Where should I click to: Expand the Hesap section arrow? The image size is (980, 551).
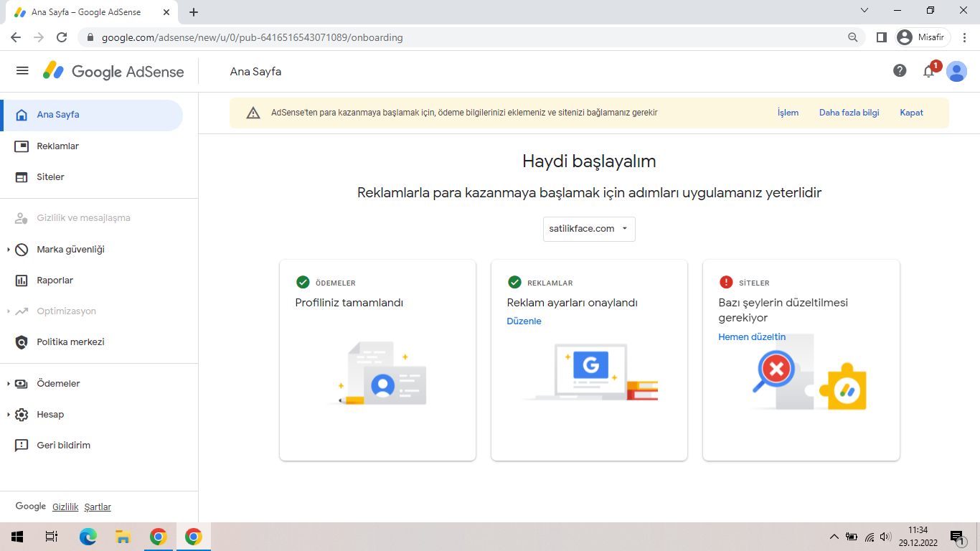pos(9,415)
